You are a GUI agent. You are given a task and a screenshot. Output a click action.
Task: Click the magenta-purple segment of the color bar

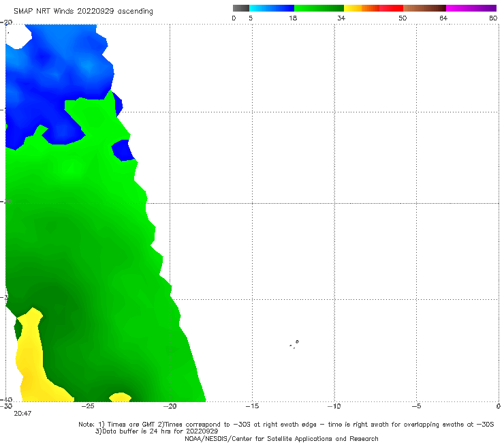point(471,8)
